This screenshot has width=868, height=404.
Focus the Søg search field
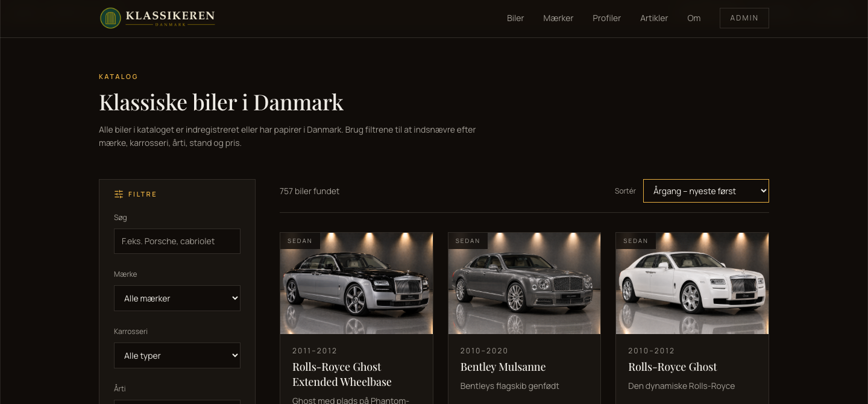point(177,241)
